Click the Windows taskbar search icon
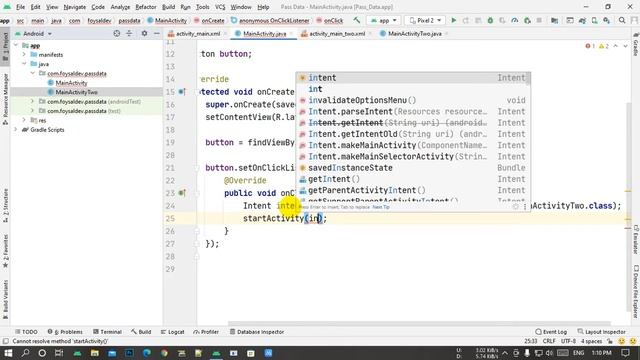 pos(25,353)
